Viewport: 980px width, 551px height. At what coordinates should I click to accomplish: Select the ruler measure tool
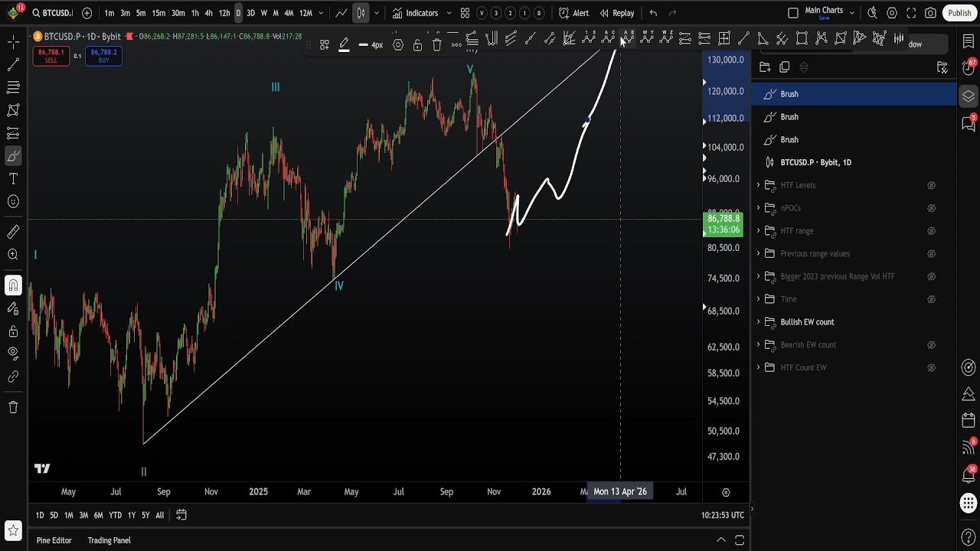click(x=13, y=231)
